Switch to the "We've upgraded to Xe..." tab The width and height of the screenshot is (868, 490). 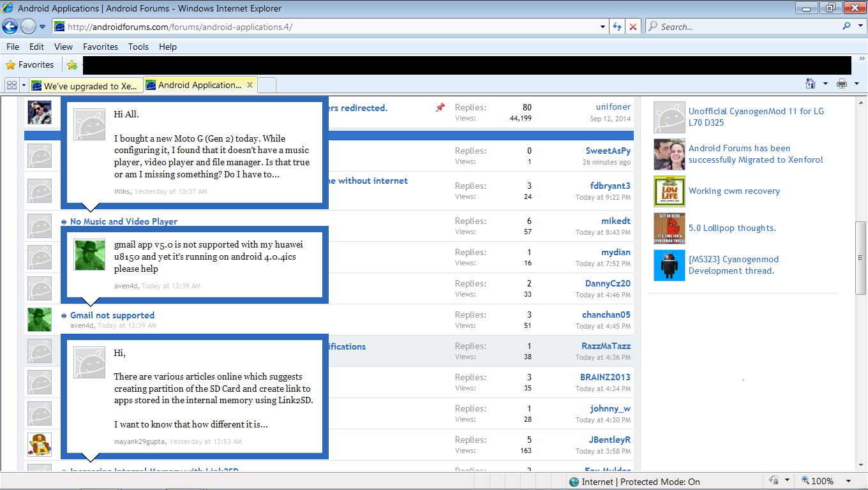click(84, 85)
